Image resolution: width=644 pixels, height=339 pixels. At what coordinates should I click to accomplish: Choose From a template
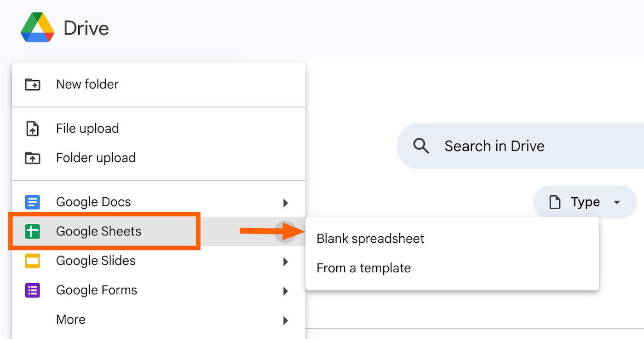tap(363, 268)
